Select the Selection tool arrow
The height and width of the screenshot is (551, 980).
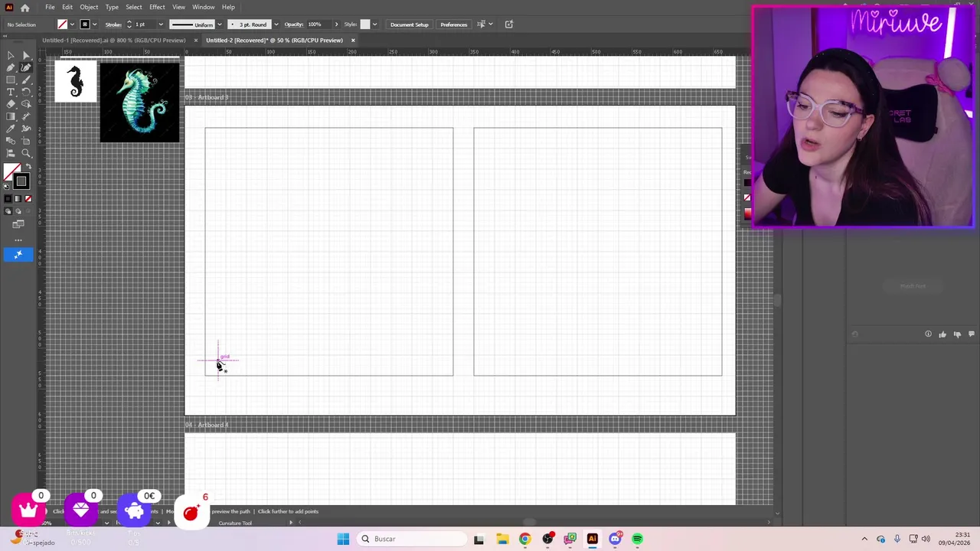pos(11,56)
